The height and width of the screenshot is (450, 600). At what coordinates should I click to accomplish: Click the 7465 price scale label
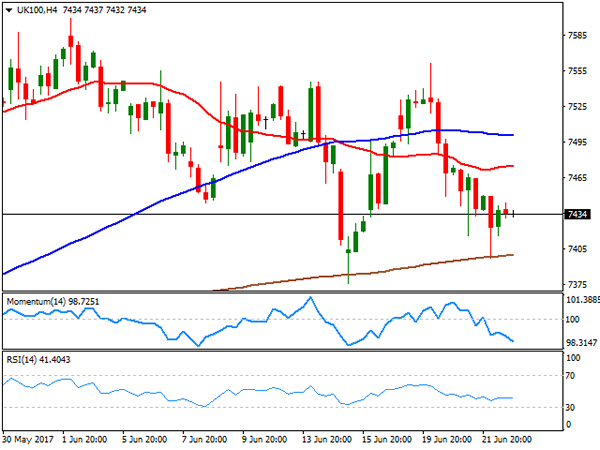pos(577,178)
